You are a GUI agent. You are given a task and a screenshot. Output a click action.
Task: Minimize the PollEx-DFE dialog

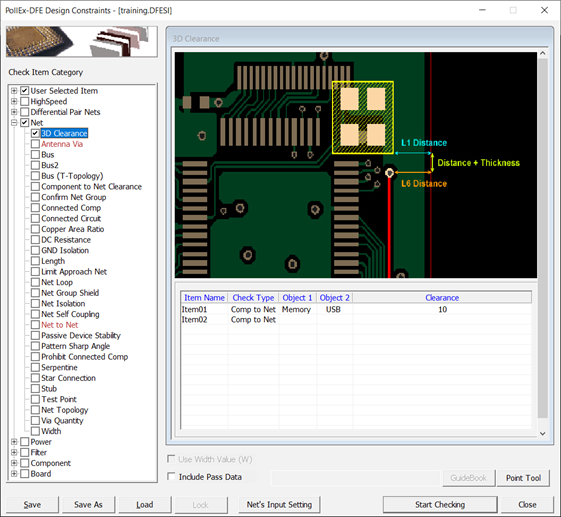click(x=482, y=10)
